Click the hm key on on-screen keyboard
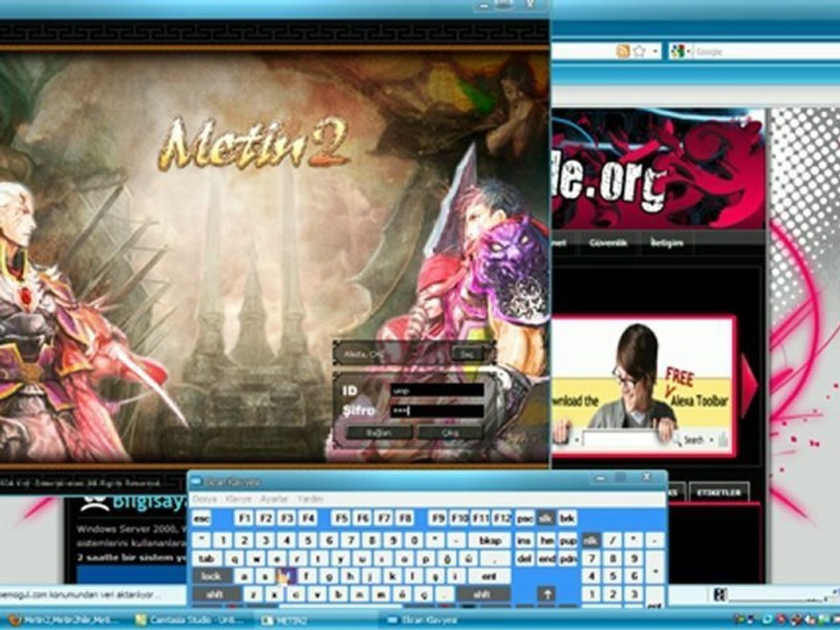This screenshot has width=840, height=630. pyautogui.click(x=546, y=541)
